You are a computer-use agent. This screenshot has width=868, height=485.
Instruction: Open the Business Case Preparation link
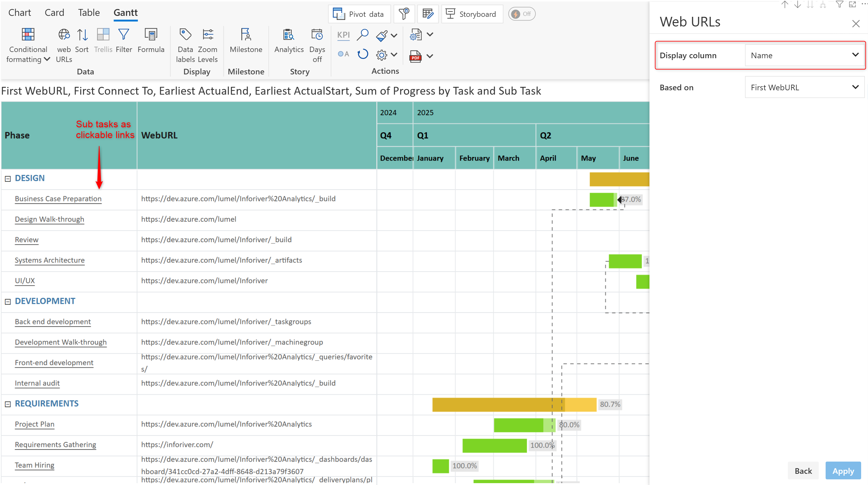(58, 199)
